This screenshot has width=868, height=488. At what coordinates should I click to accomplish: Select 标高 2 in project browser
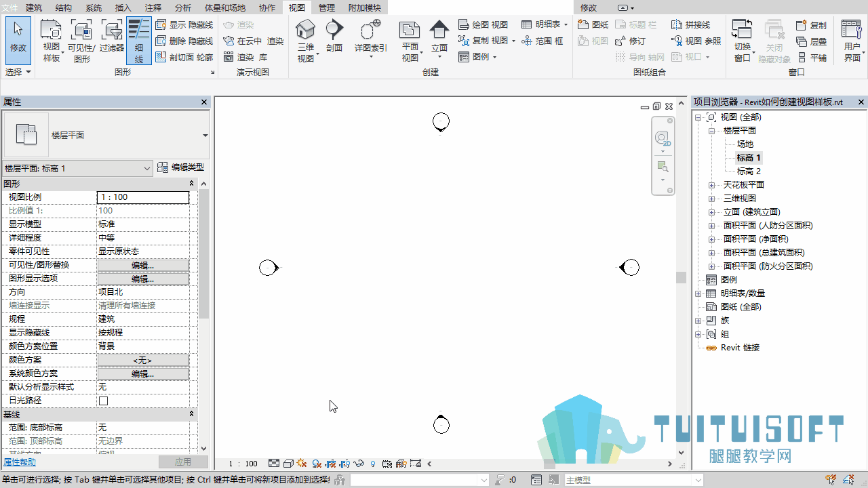749,171
